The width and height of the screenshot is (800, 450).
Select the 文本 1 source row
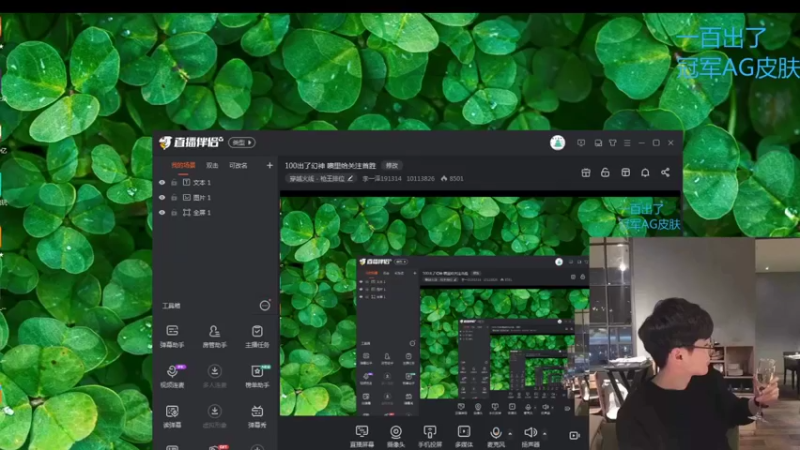click(216, 182)
